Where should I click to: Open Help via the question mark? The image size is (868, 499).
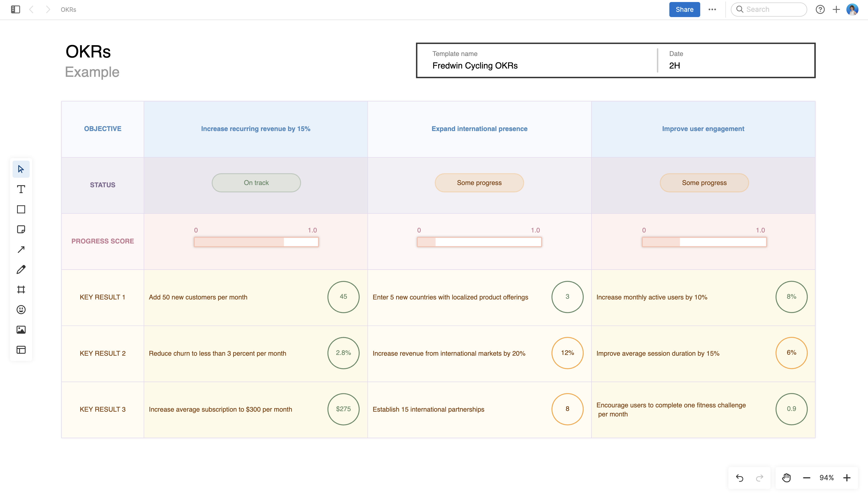pyautogui.click(x=820, y=9)
